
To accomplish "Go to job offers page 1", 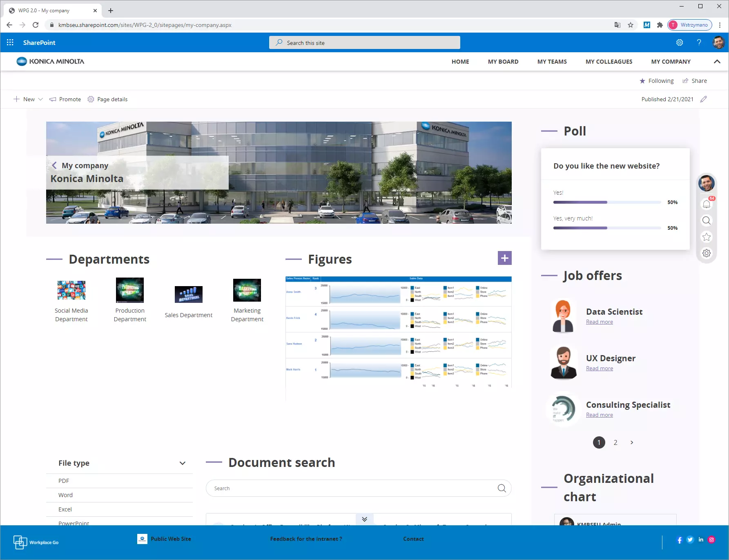I will click(x=599, y=442).
